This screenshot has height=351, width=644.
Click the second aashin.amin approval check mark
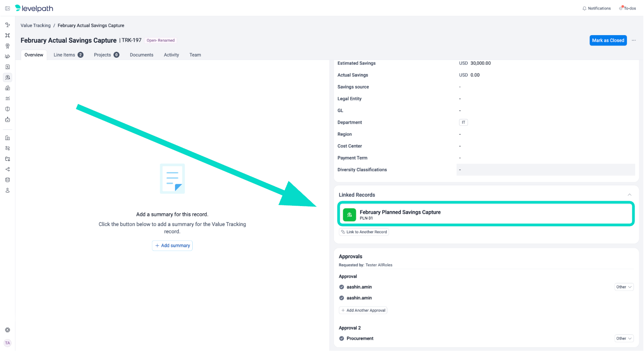click(x=342, y=298)
